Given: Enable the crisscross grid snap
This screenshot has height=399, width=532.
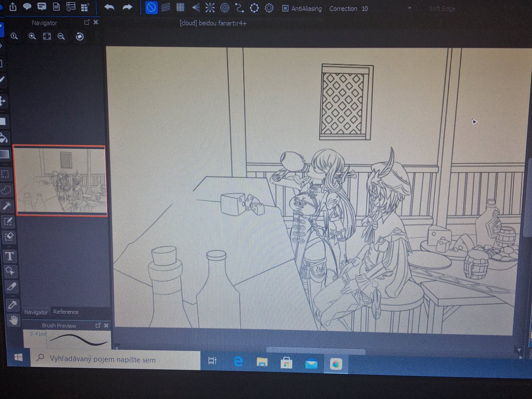Looking at the screenshot, I should 180,8.
